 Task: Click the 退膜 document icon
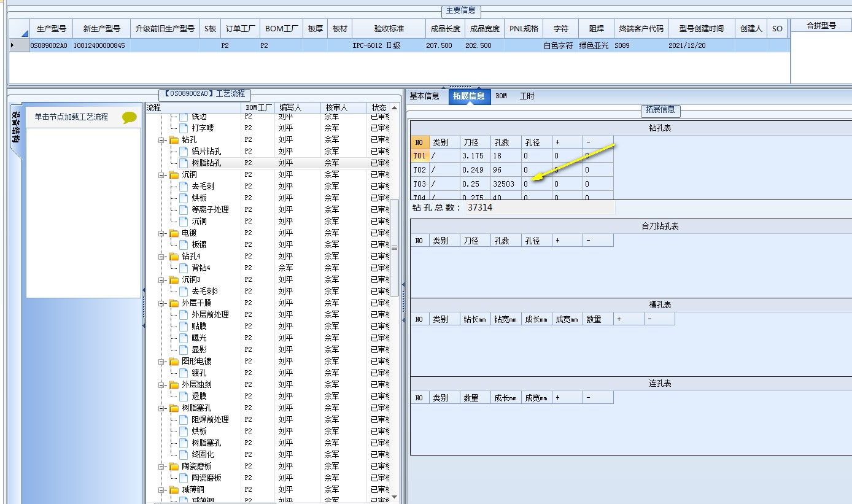(184, 397)
